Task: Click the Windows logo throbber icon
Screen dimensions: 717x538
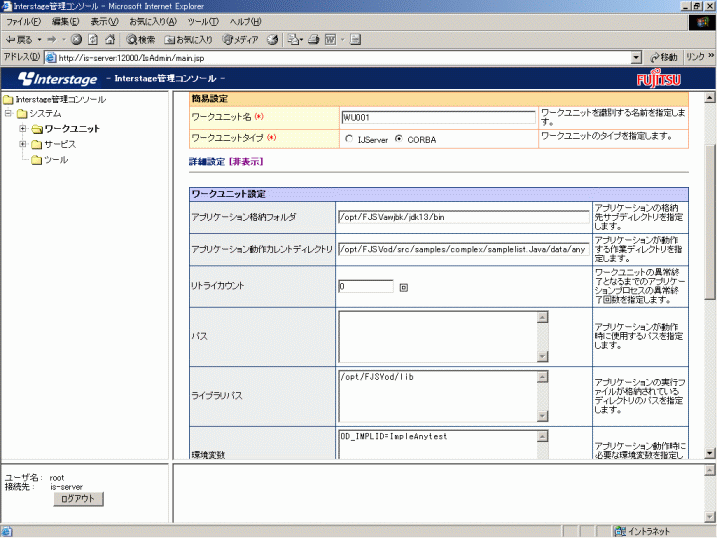Action: (702, 23)
